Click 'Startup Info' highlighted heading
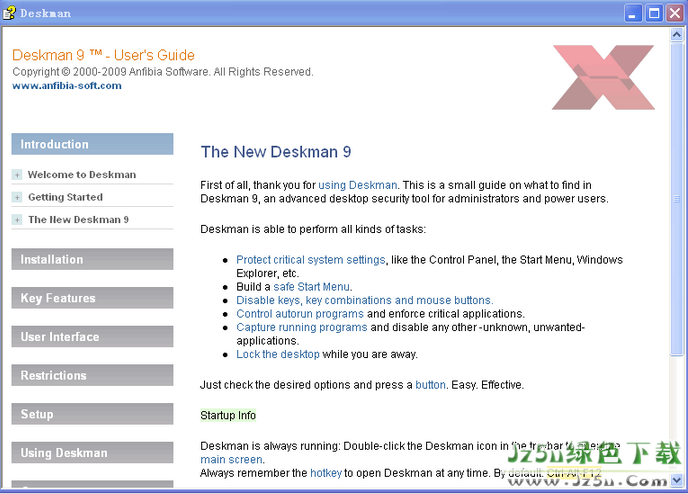Viewport: 688px width, 494px height. tap(228, 415)
